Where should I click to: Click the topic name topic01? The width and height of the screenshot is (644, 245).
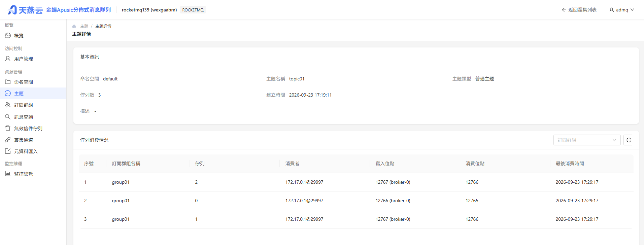[297, 79]
